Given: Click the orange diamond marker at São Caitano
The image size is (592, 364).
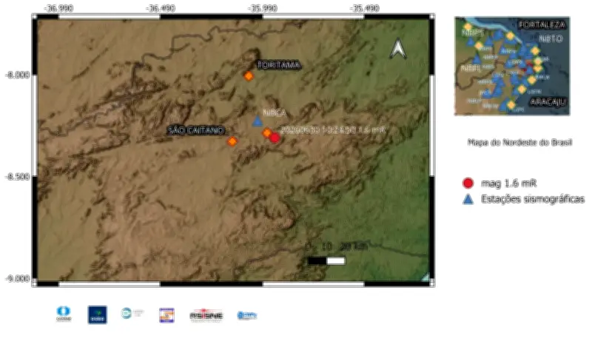Looking at the screenshot, I should tap(232, 141).
